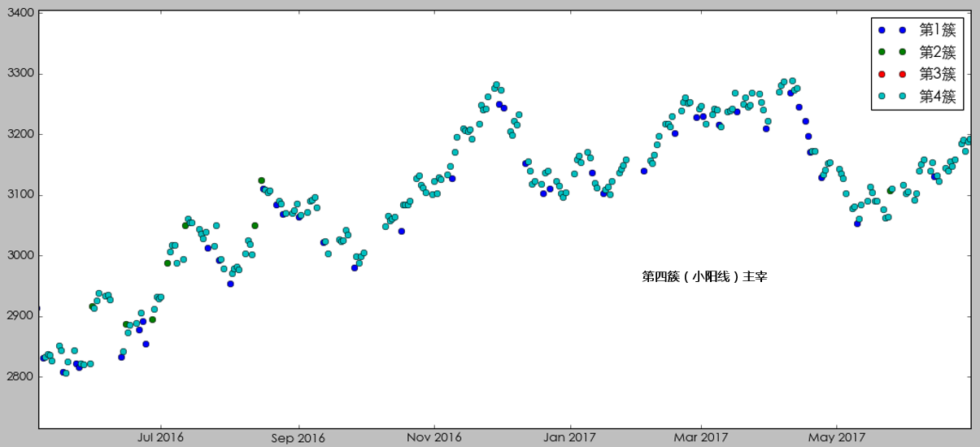
Task: Click the 2900 y-axis label
Action: (21, 316)
